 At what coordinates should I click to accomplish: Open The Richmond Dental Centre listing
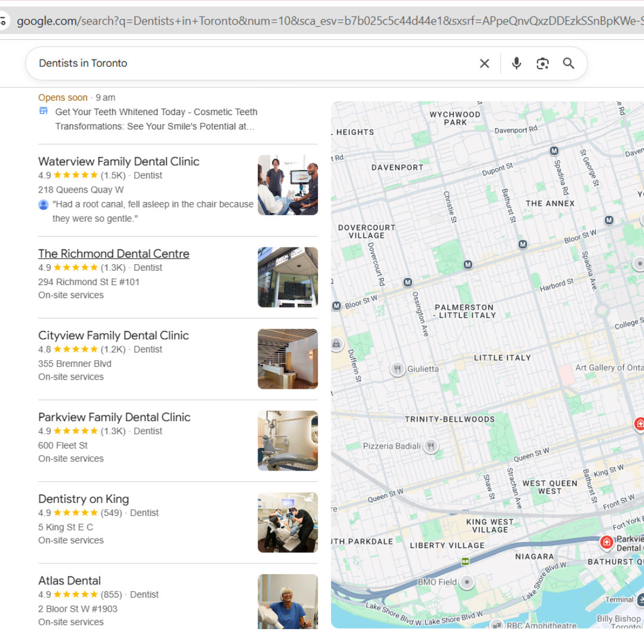[x=114, y=254]
